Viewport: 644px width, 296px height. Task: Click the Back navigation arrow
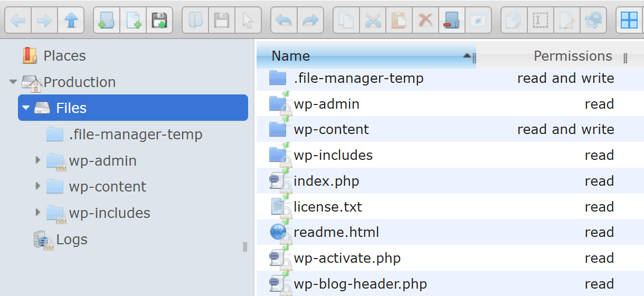(18, 21)
